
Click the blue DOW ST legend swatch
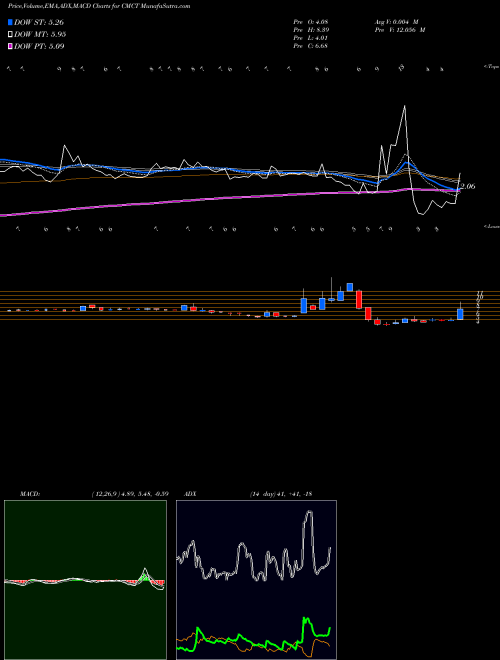(x=11, y=22)
